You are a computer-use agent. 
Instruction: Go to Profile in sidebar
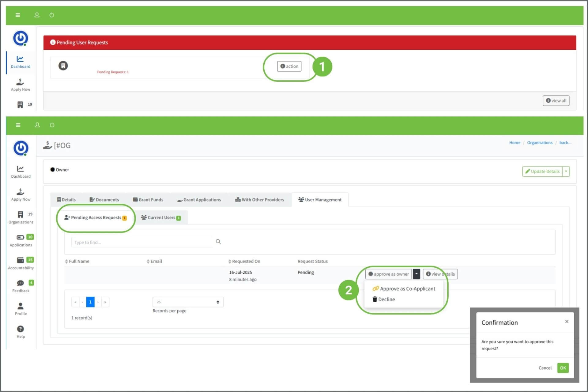(x=20, y=306)
